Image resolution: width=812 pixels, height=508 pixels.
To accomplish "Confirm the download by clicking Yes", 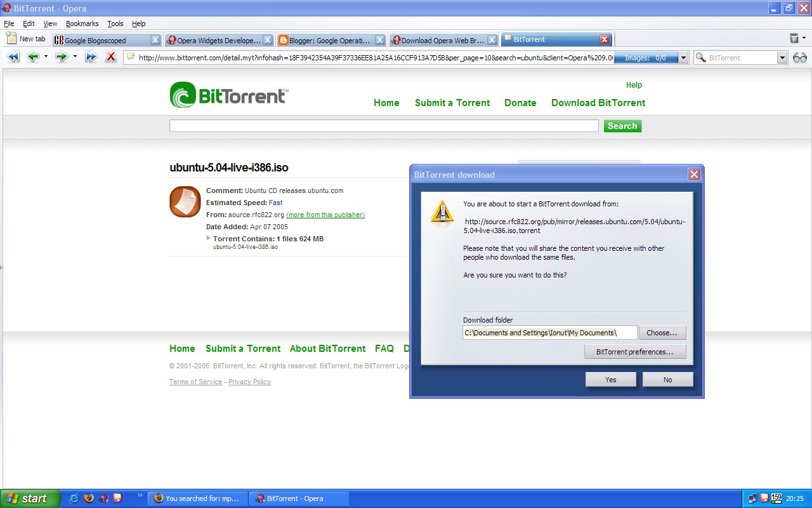I will [610, 380].
